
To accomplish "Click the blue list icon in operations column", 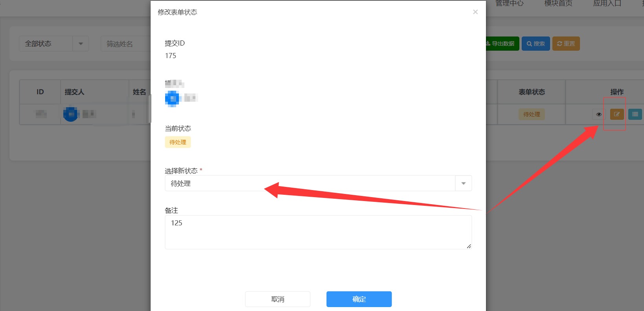I will click(x=635, y=114).
